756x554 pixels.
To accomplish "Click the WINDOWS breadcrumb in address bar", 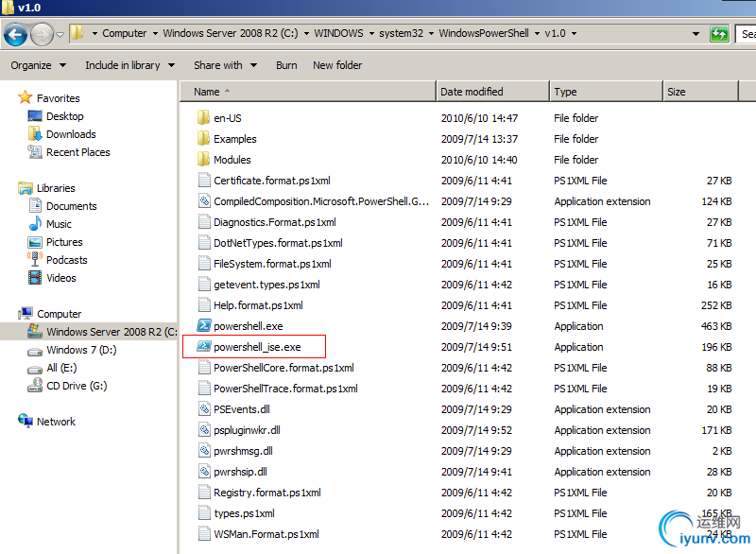I will 339,33.
